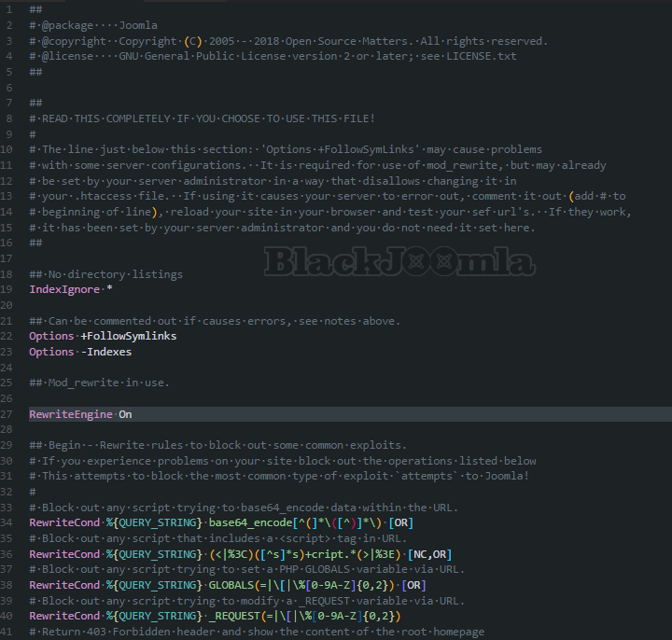The width and height of the screenshot is (672, 640).
Task: Click the @package tag in header comment
Action: tap(67, 25)
